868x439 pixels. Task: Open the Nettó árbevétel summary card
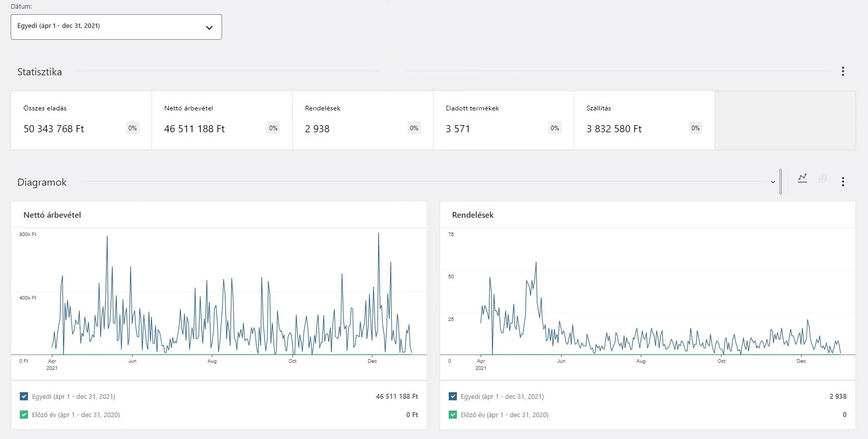(222, 120)
